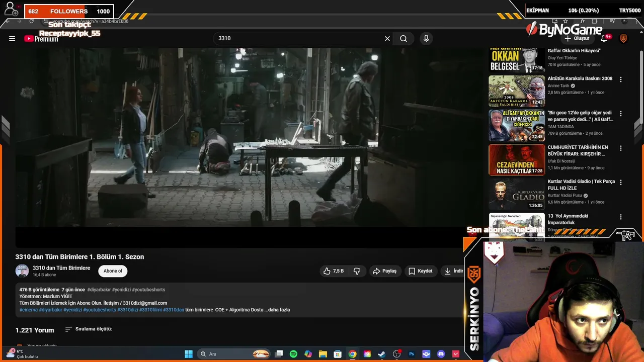Open options menu for Aktütün Karakolu Baskını video

click(621, 79)
